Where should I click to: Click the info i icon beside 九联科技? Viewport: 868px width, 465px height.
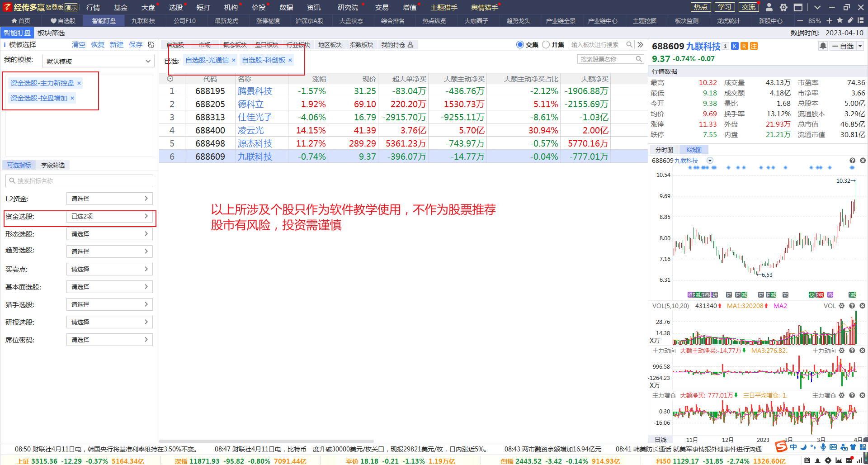(725, 46)
